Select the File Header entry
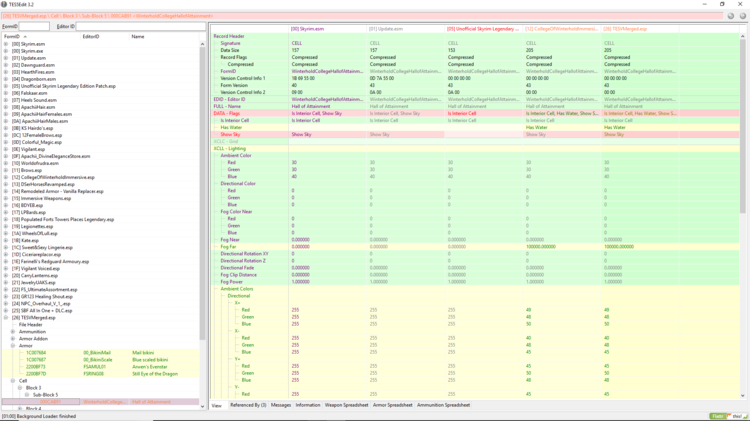Screen dimensions: 750x421 point(30,325)
